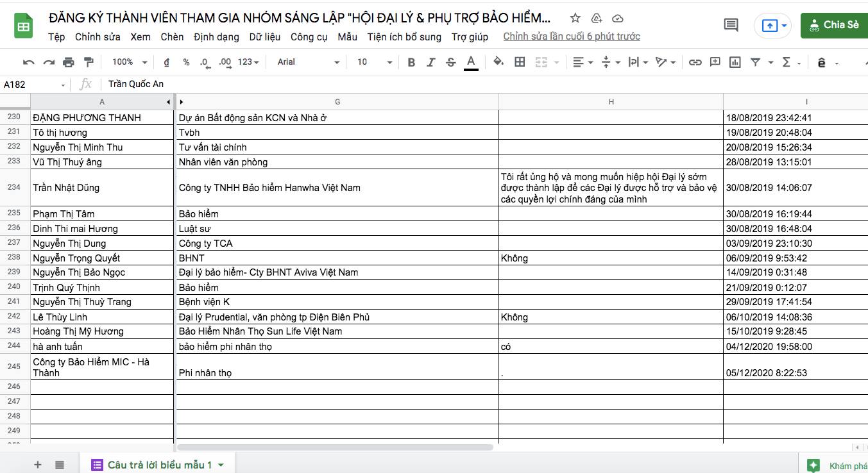Viewport: 868px width, 473px height.
Task: Open the Dữ liệu menu
Action: [x=264, y=37]
